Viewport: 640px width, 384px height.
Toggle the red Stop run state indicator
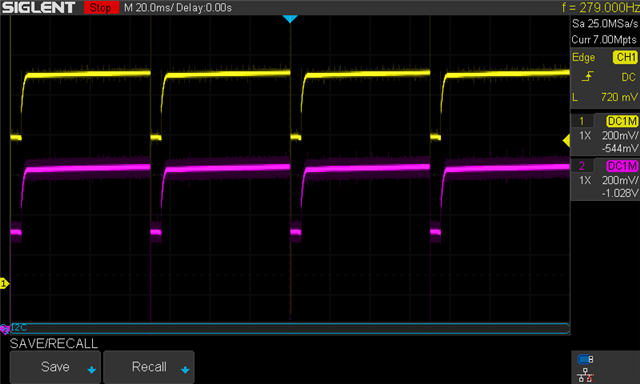point(101,7)
